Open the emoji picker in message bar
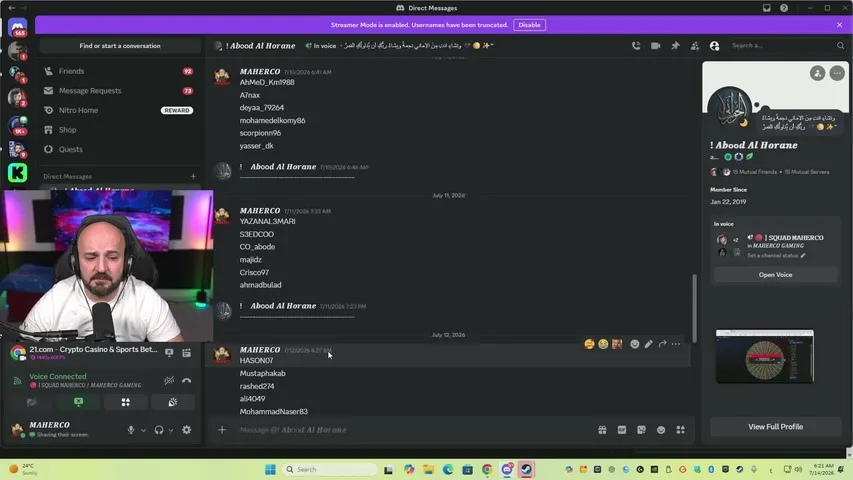The width and height of the screenshot is (853, 480). pos(661,430)
